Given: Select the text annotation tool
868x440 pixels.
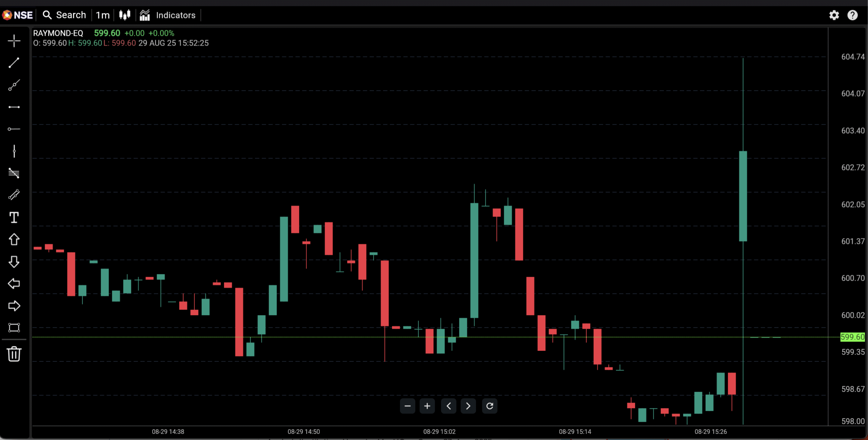Looking at the screenshot, I should tap(14, 217).
